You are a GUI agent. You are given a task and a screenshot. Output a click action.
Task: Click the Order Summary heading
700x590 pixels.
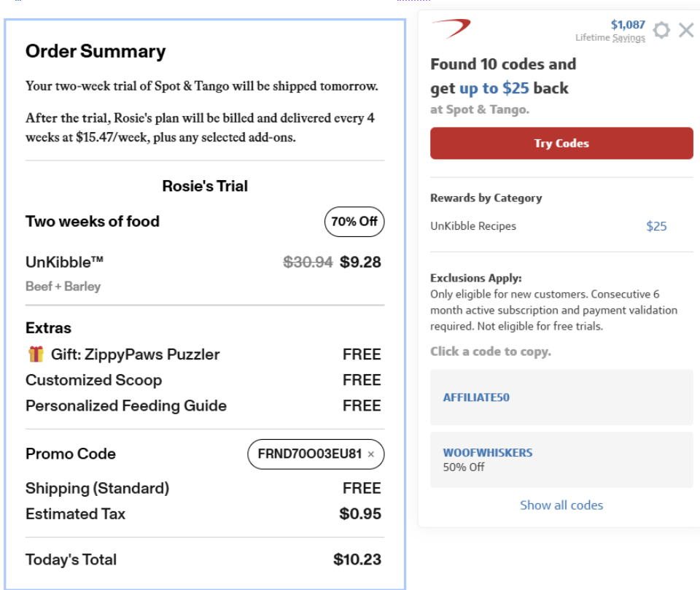click(x=96, y=51)
